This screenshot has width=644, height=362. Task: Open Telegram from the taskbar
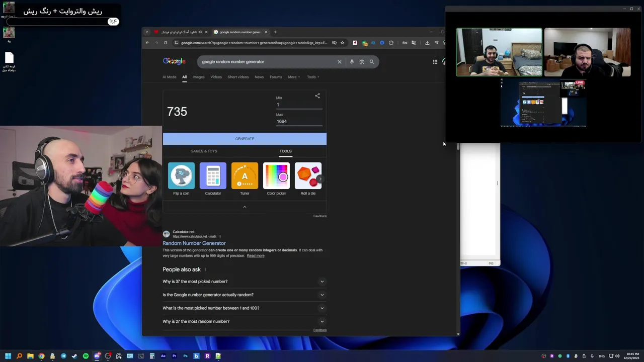tap(63, 356)
